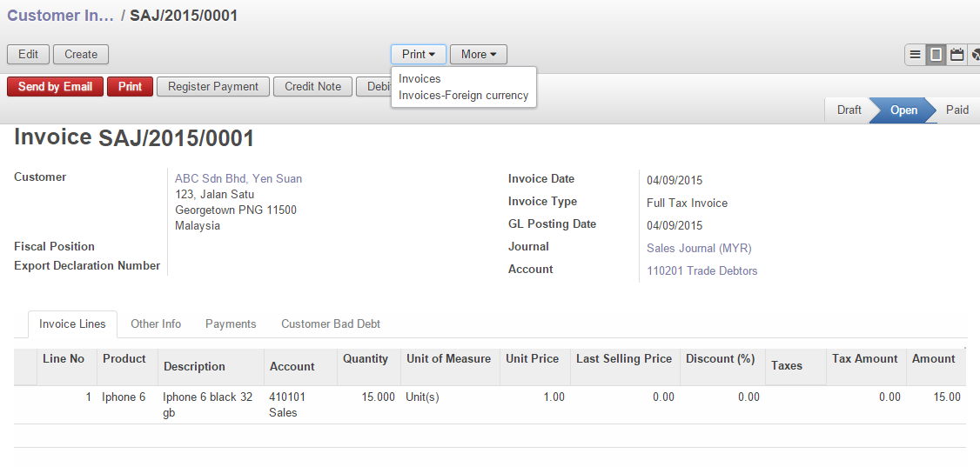Open the More dropdown menu
Viewport: 980px width, 467px height.
(478, 54)
